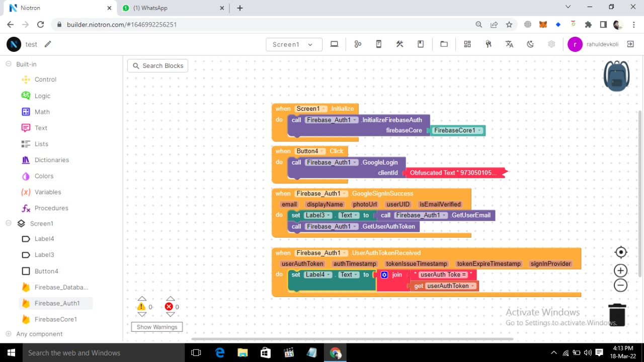Open Lists blocks category
The width and height of the screenshot is (644, 362).
pos(41,144)
